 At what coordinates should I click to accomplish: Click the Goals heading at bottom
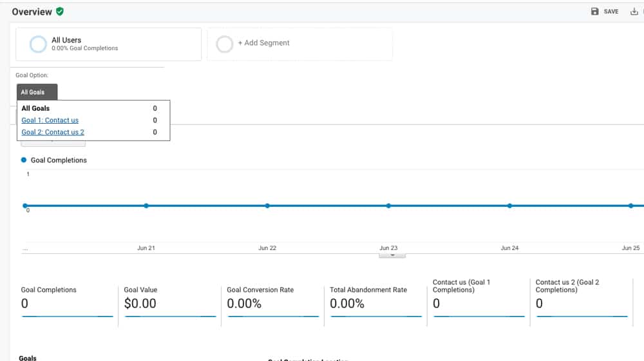(28, 358)
